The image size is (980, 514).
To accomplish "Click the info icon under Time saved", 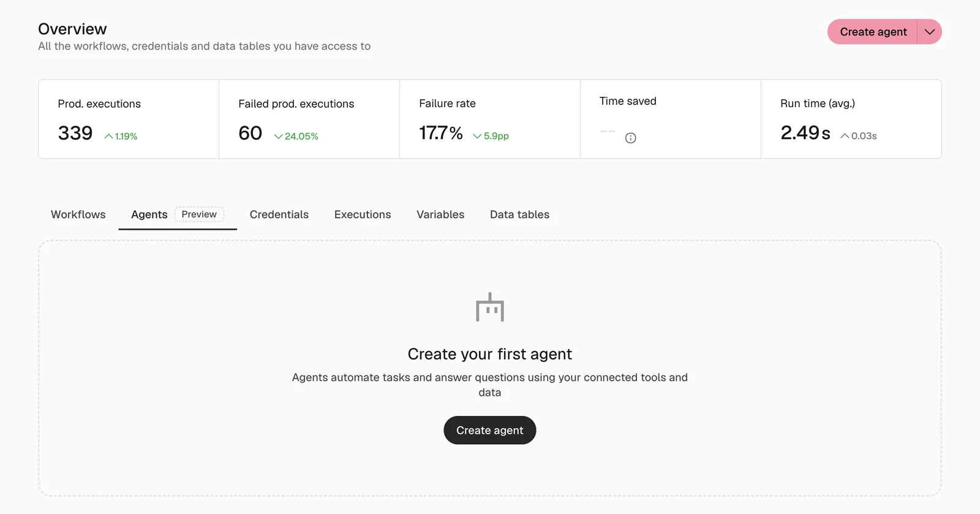I will (x=630, y=138).
